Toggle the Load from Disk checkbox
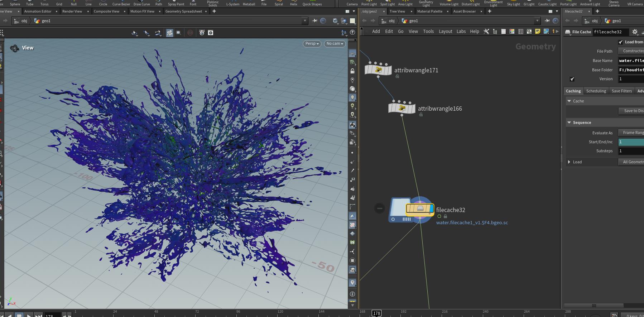The width and height of the screenshot is (644, 317). pos(621,42)
